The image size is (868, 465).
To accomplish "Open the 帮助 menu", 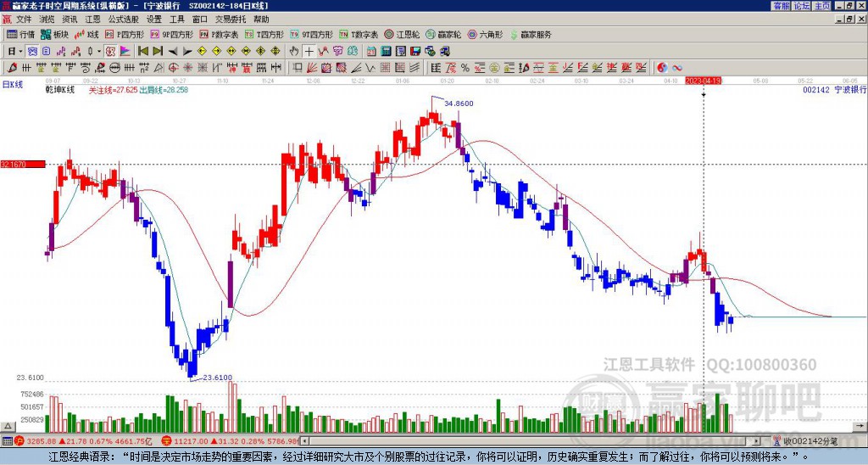I will coord(261,20).
